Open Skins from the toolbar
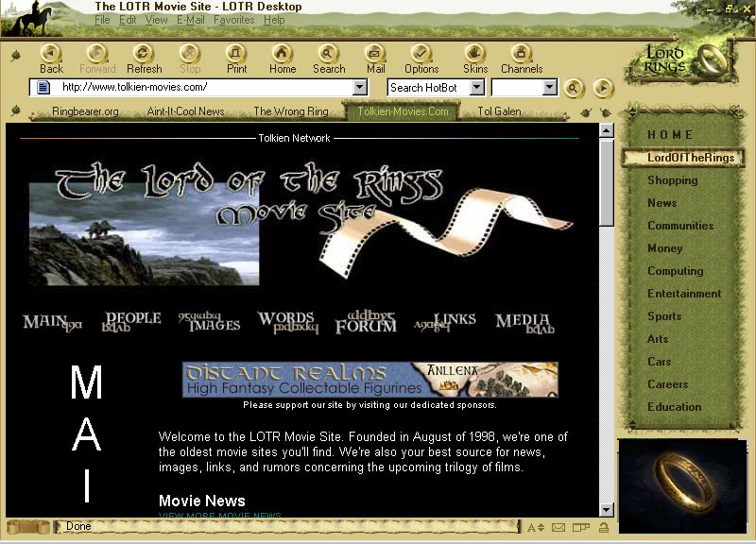 click(x=475, y=54)
